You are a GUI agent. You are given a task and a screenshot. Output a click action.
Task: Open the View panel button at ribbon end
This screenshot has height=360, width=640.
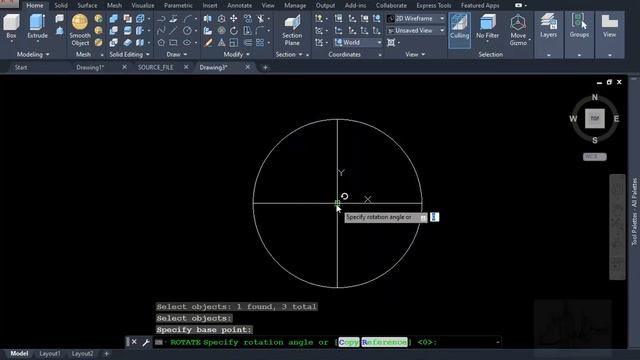[609, 35]
